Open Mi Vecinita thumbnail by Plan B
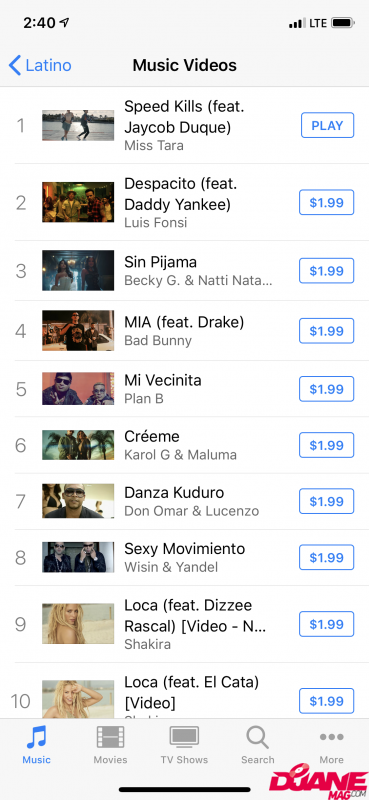The height and width of the screenshot is (800, 369). (78, 389)
